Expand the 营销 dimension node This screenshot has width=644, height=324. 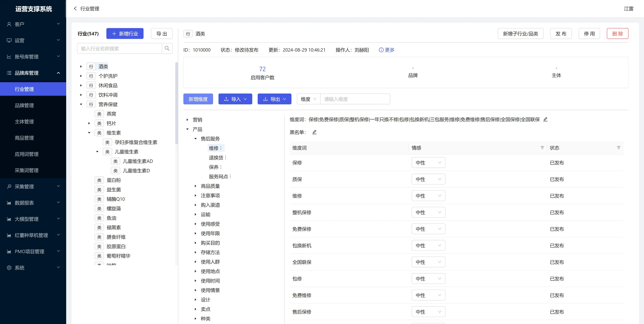(x=187, y=120)
